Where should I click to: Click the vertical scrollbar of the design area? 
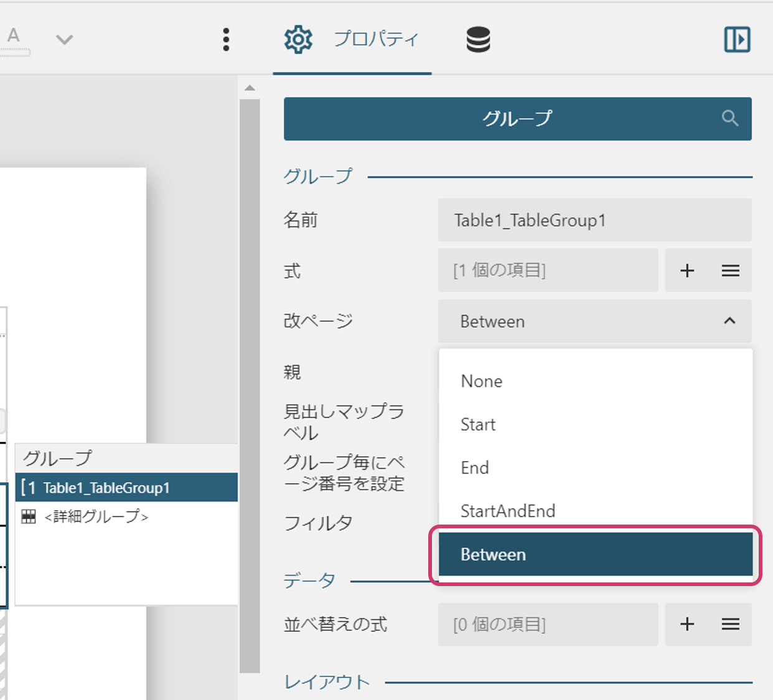tap(250, 386)
